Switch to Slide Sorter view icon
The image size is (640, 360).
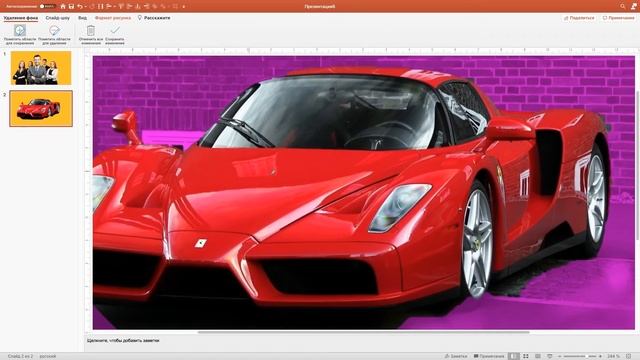pos(526,356)
